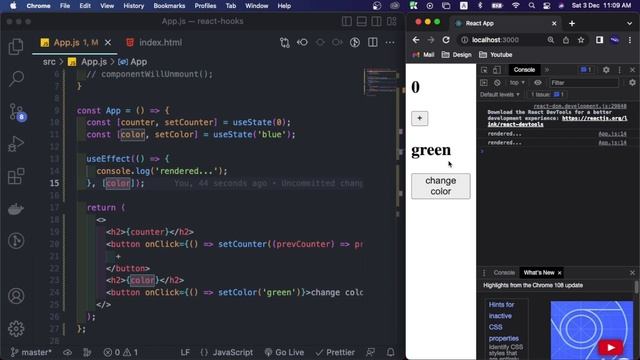Open the Explorer view in VS Code
Screen dimensions: 640x360
[16, 47]
